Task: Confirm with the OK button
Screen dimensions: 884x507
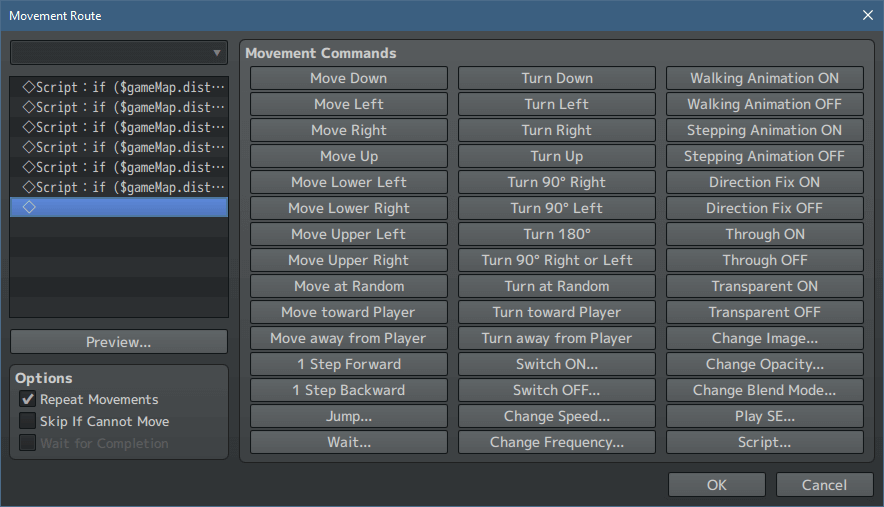Action: pyautogui.click(x=717, y=485)
